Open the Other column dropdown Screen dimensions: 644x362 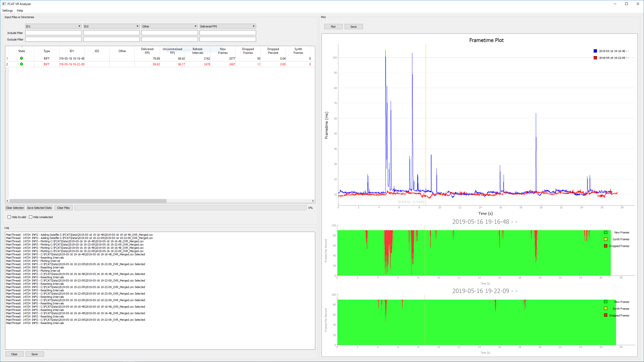(x=169, y=26)
